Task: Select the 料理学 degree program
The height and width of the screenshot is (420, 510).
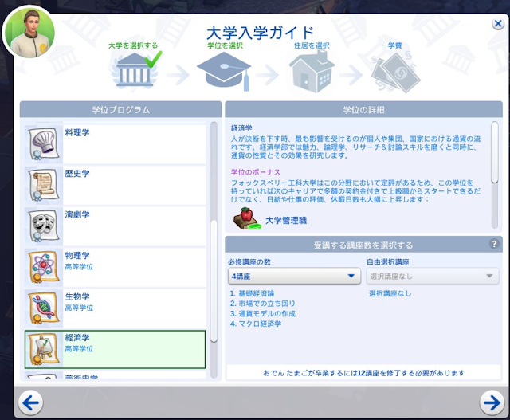Action: 115,143
